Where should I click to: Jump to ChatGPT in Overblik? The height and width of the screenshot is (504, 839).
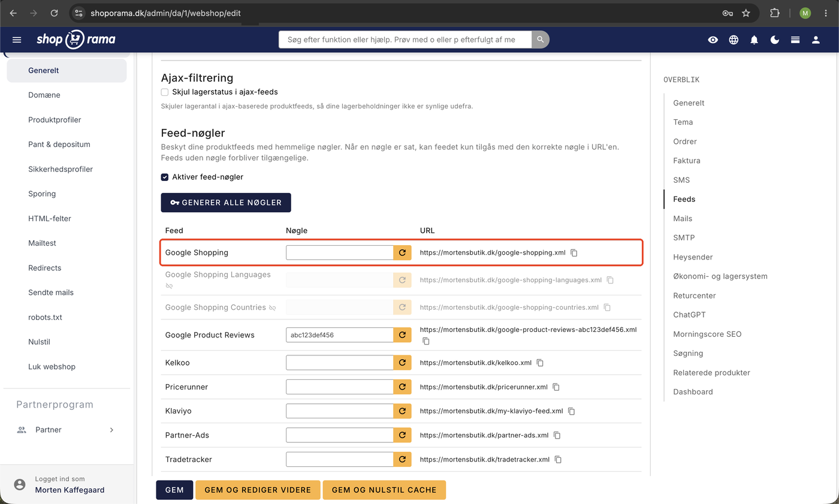pos(689,315)
